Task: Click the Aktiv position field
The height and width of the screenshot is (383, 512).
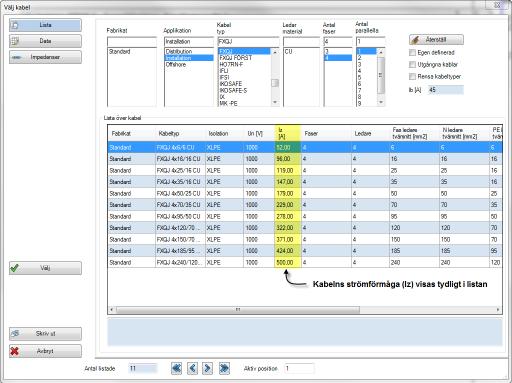Action: [x=299, y=369]
